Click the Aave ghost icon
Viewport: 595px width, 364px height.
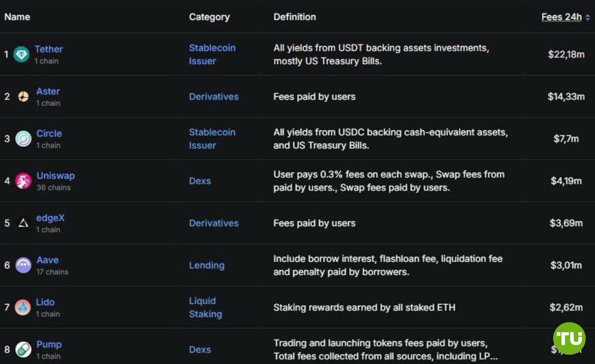point(23,265)
